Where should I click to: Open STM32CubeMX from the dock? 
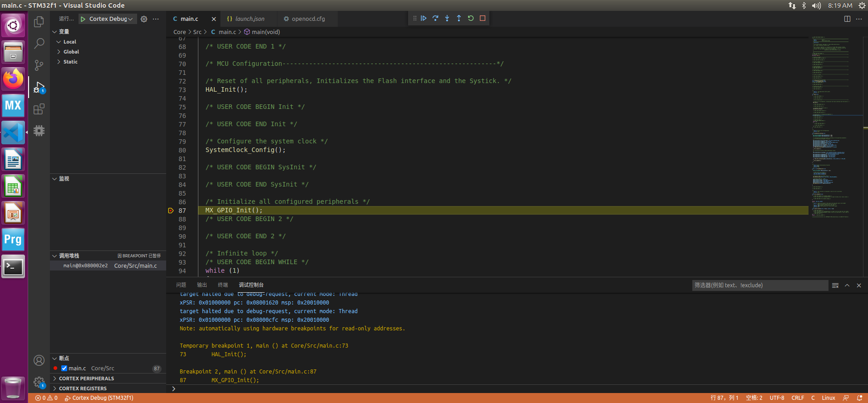click(13, 106)
